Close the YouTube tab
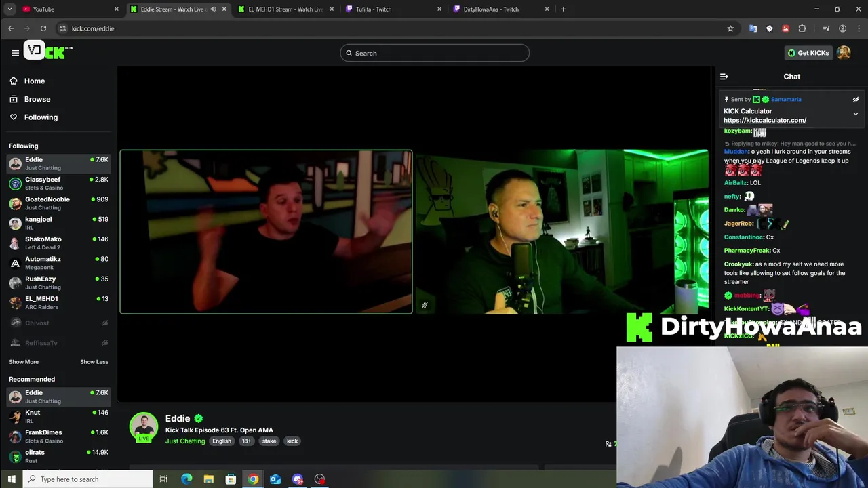The height and width of the screenshot is (488, 868). (117, 9)
